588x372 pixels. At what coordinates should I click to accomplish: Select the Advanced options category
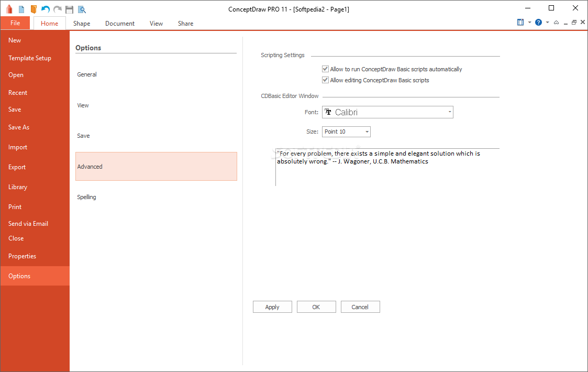[156, 166]
